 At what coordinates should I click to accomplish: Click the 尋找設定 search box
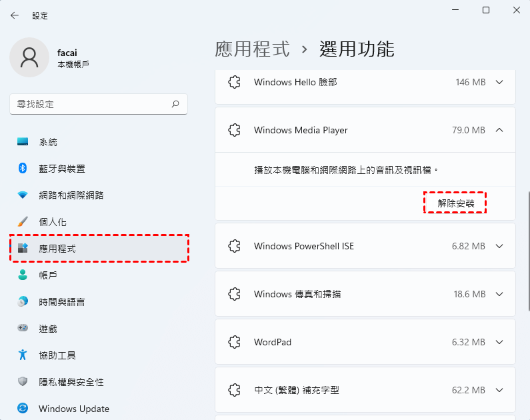point(99,104)
